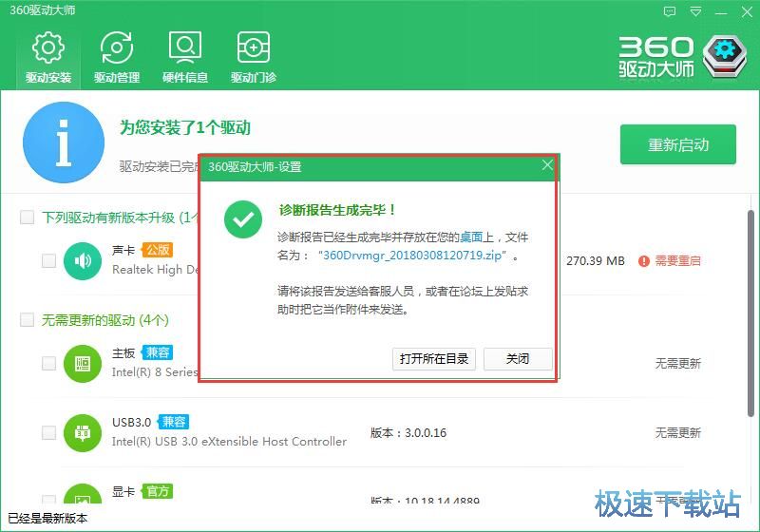Click the 需要重启 status text
Image resolution: width=760 pixels, height=532 pixels.
[678, 261]
